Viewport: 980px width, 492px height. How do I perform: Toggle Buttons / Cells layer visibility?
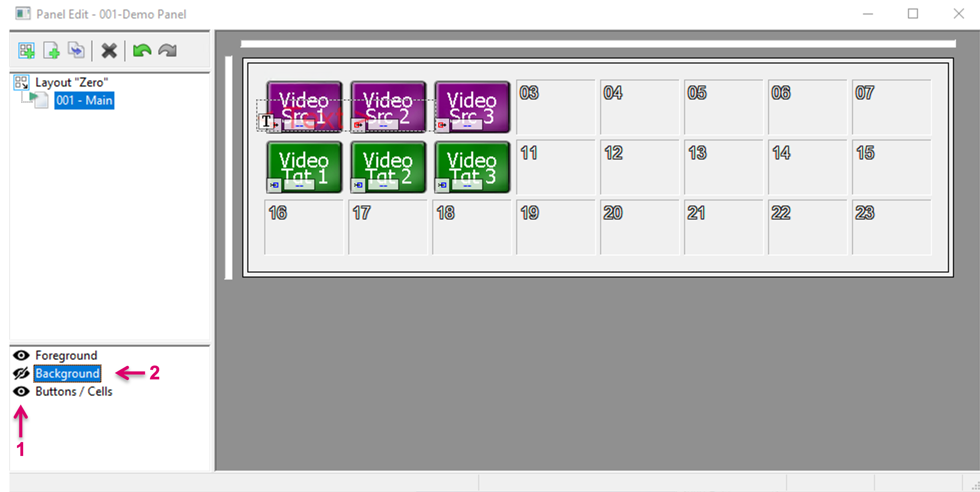(21, 392)
